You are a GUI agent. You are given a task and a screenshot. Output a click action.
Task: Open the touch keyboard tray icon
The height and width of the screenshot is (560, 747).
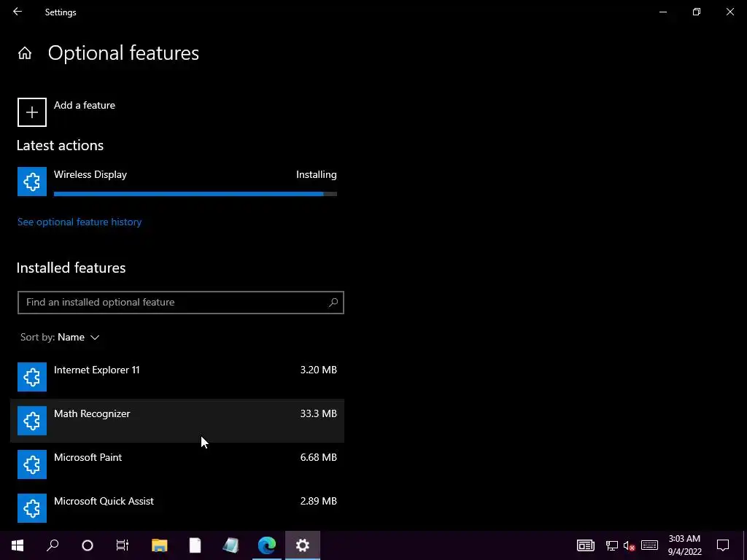pos(649,545)
